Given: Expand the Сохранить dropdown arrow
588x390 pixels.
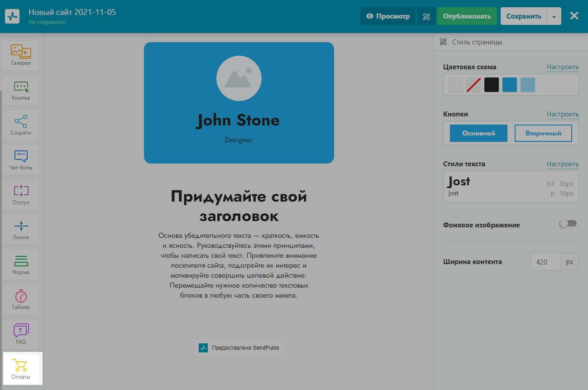Looking at the screenshot, I should coord(554,16).
